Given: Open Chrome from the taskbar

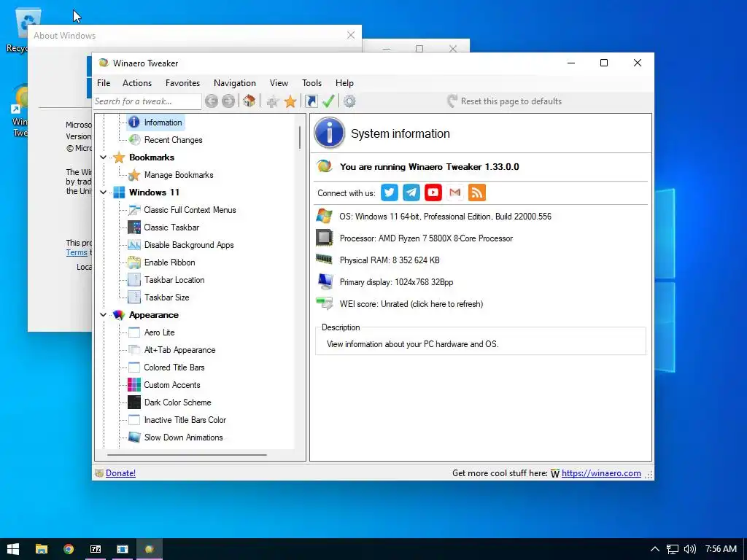Looking at the screenshot, I should [69, 549].
